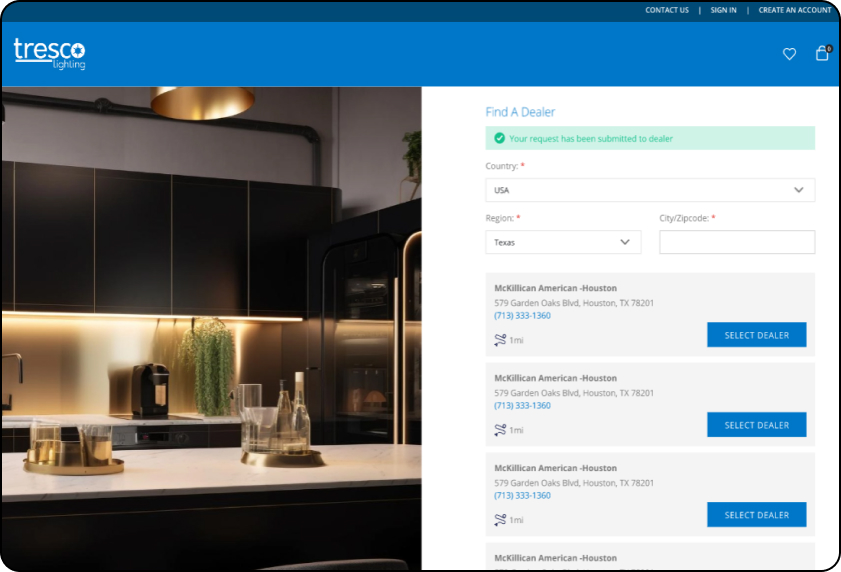Click the kitchen hero image
This screenshot has height=572, width=841.
point(212,328)
